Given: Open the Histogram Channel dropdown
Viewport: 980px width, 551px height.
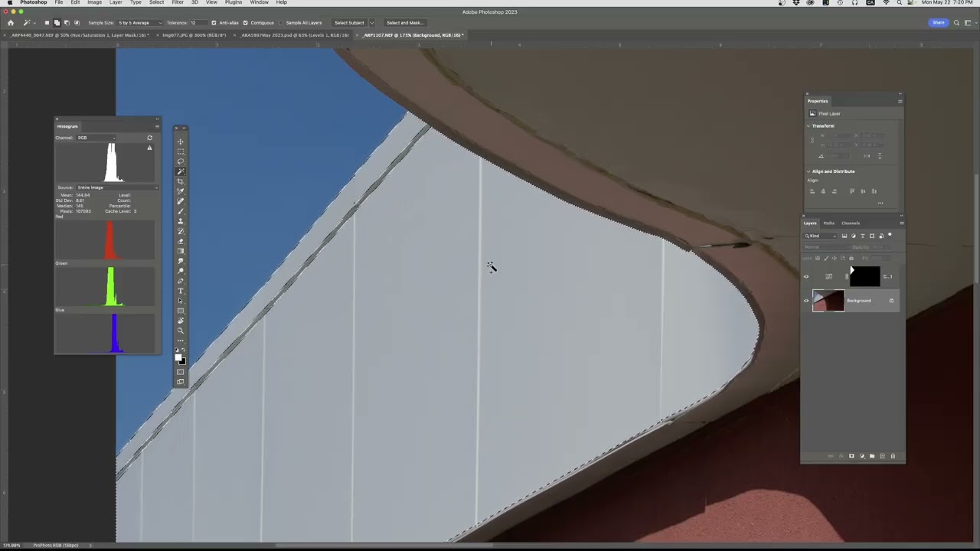Looking at the screenshot, I should point(96,138).
